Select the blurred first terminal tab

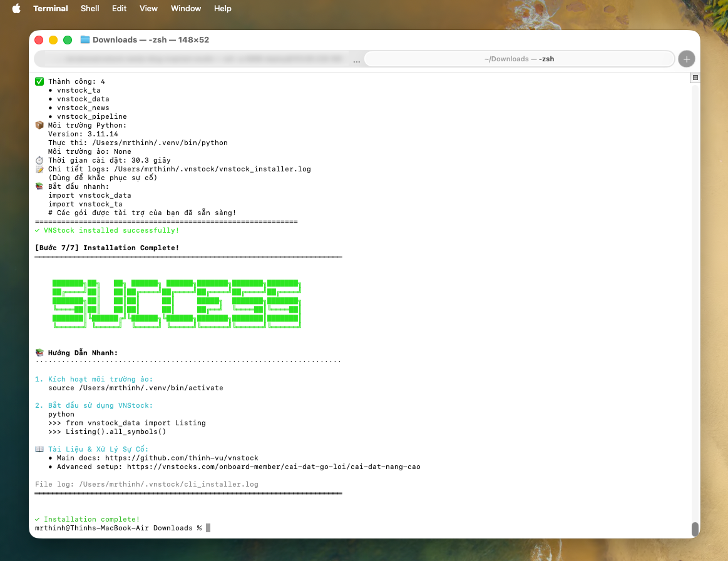click(194, 59)
